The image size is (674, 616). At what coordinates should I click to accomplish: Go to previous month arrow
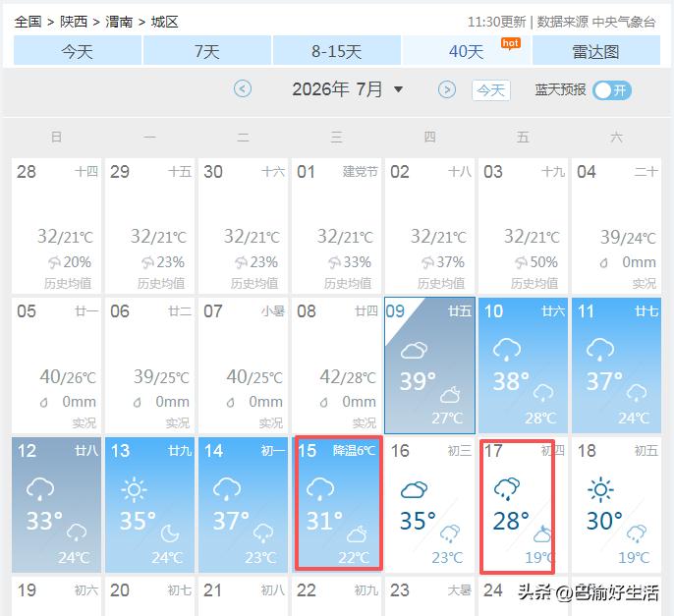[243, 89]
